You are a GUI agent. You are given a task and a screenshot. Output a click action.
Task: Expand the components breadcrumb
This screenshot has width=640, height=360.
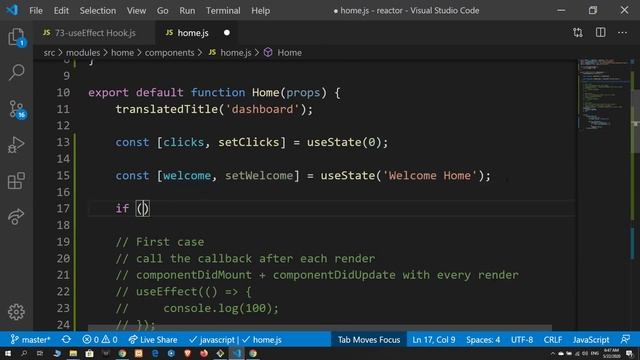tap(169, 53)
